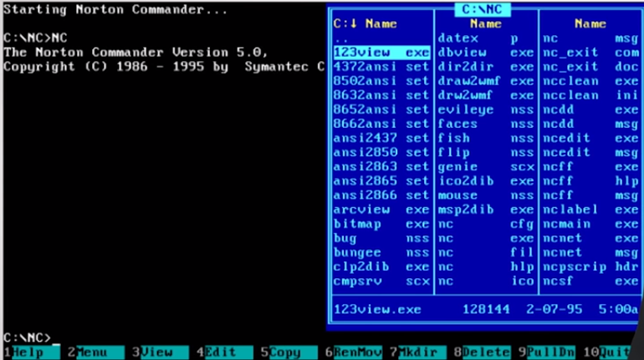Click the 10 Quit function key

click(x=607, y=352)
